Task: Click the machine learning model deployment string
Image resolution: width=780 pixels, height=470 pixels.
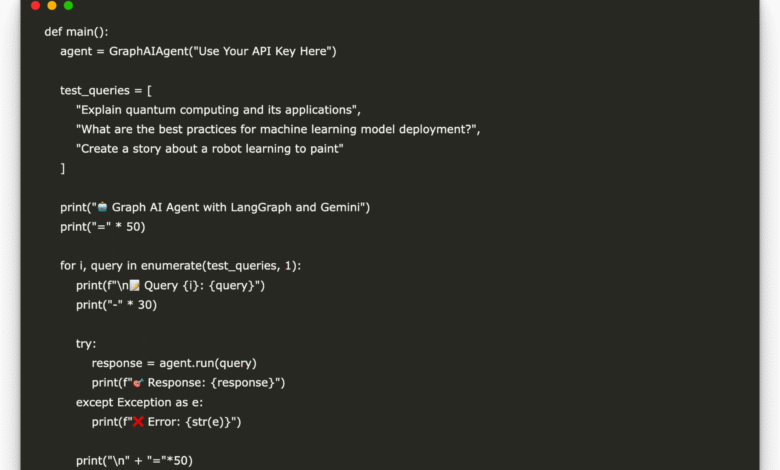Action: tap(277, 129)
